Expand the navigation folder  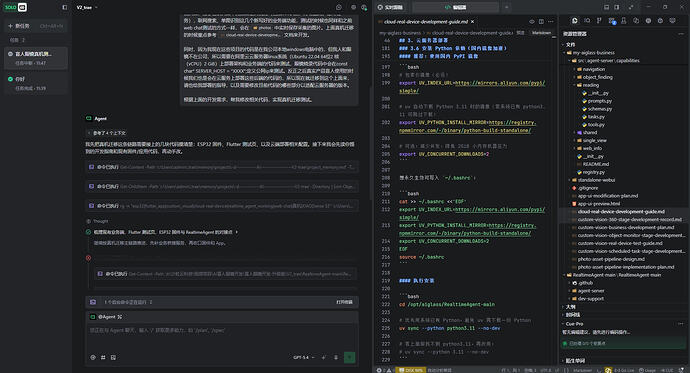tap(590, 69)
